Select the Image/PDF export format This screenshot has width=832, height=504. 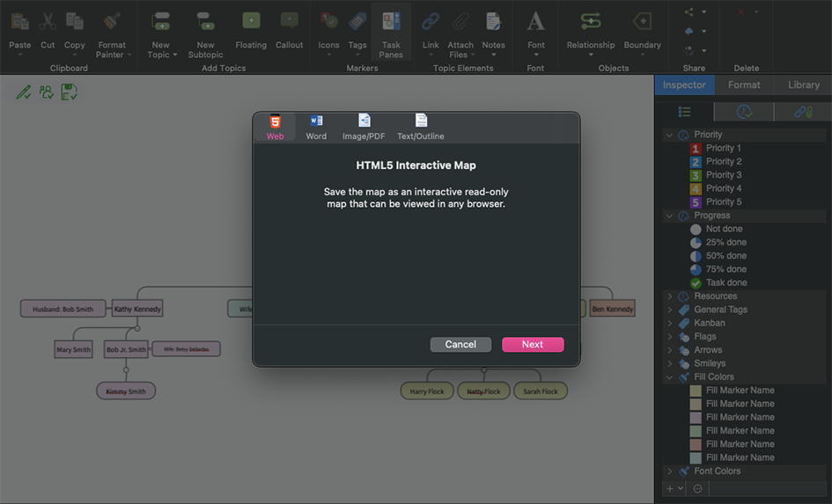coord(364,128)
